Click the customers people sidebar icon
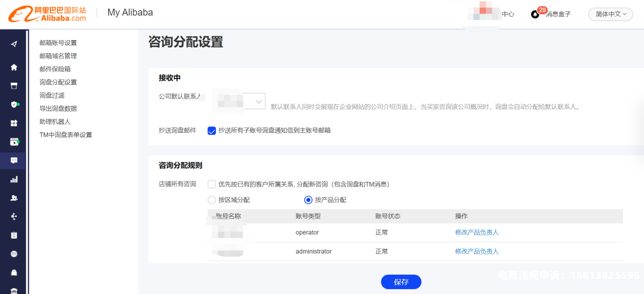This screenshot has width=644, height=294. point(14,198)
